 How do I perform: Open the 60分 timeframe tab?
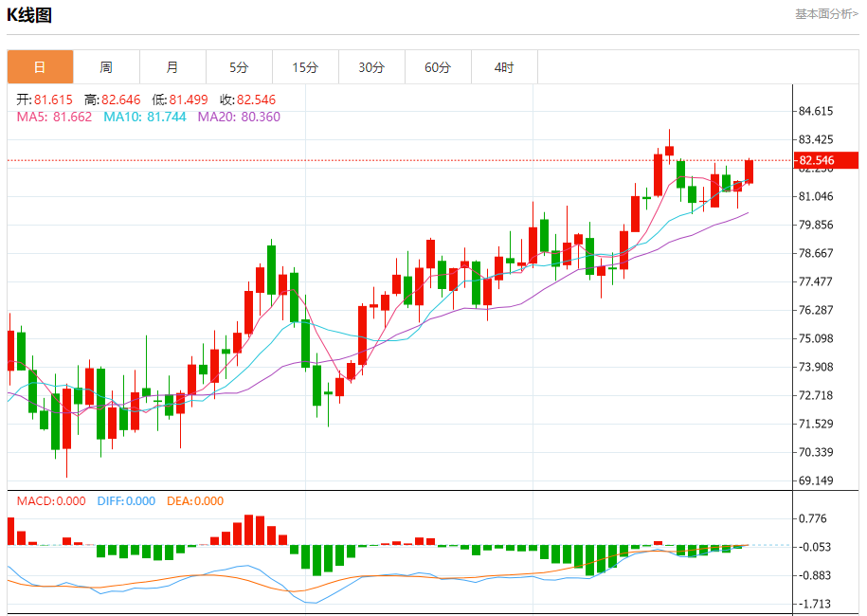pyautogui.click(x=438, y=67)
